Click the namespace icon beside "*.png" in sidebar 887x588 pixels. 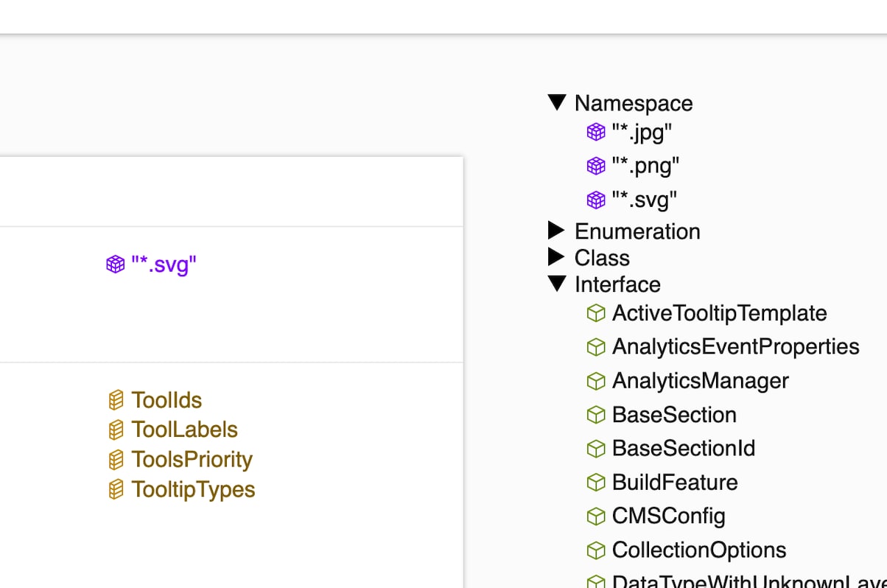596,167
